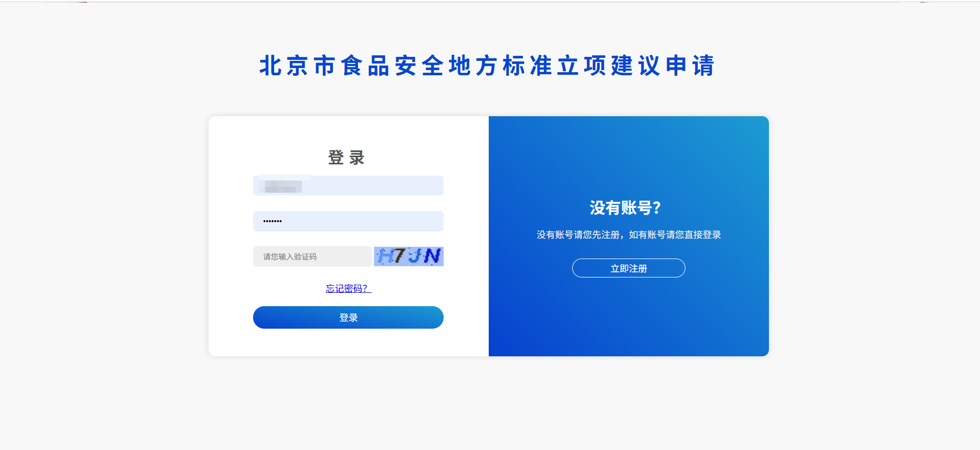
Task: Click blank blue area below the 立即注册 button
Action: [629, 317]
